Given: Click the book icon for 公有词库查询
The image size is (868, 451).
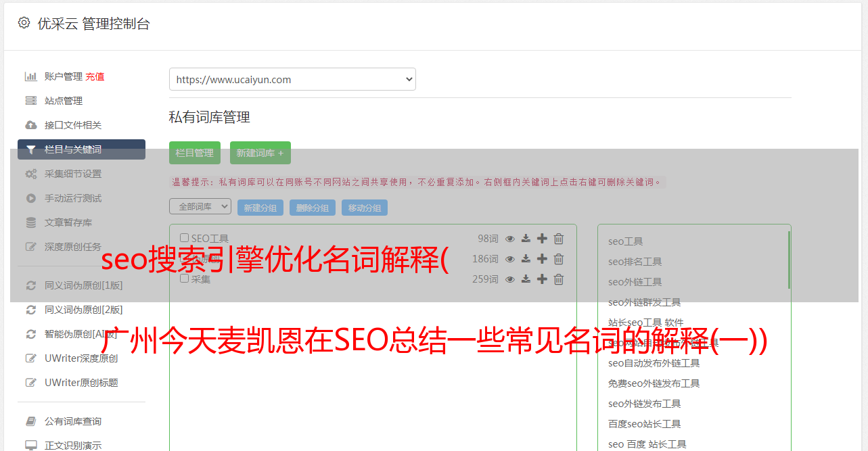Looking at the screenshot, I should click(30, 421).
